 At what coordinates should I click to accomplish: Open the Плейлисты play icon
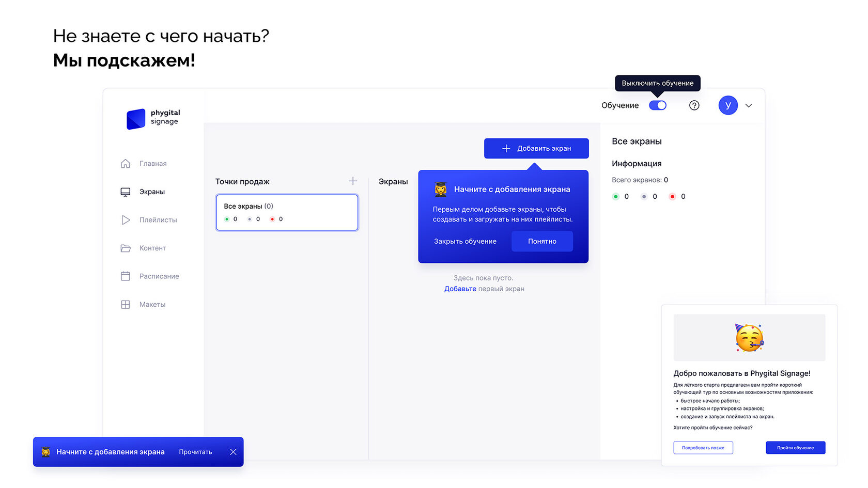(126, 220)
